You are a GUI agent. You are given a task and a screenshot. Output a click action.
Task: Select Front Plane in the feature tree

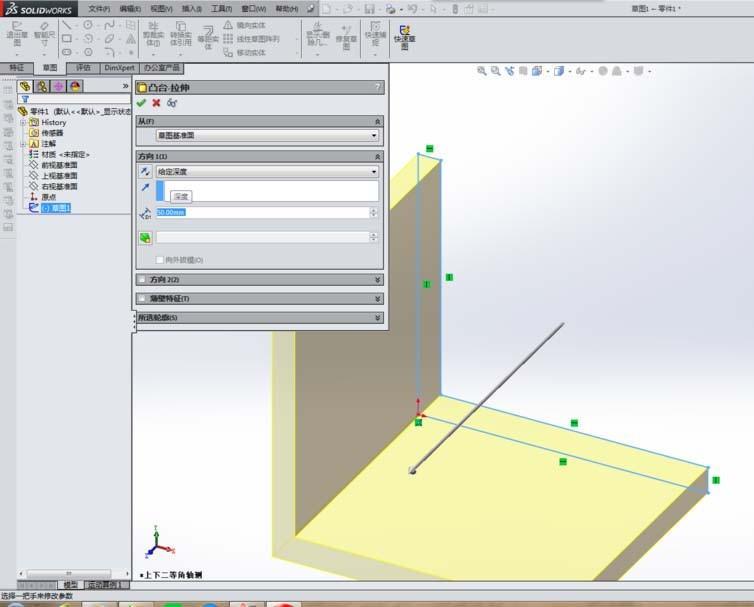59,165
